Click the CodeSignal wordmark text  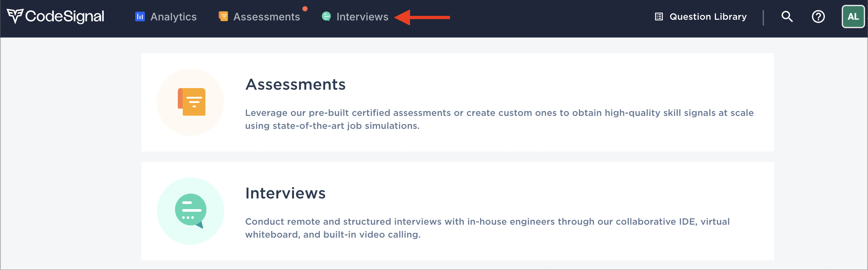click(65, 17)
